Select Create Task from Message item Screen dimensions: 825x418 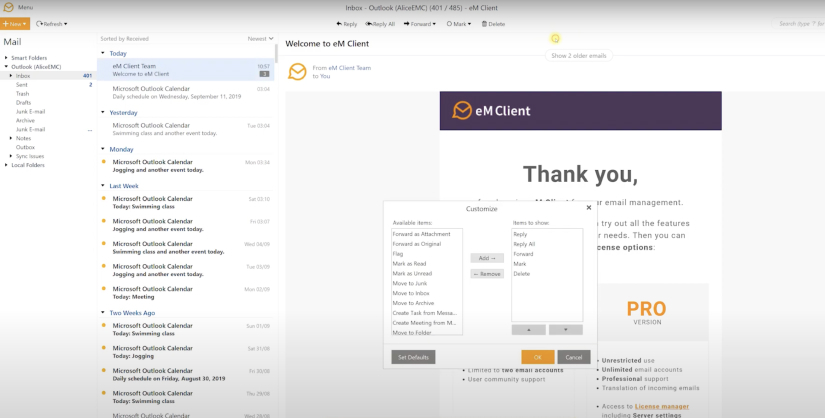coord(427,313)
